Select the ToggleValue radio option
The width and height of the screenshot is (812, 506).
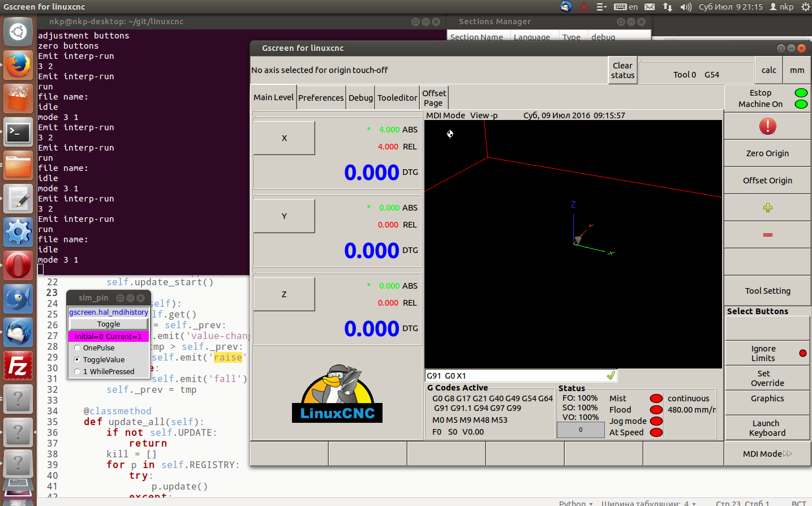click(78, 360)
